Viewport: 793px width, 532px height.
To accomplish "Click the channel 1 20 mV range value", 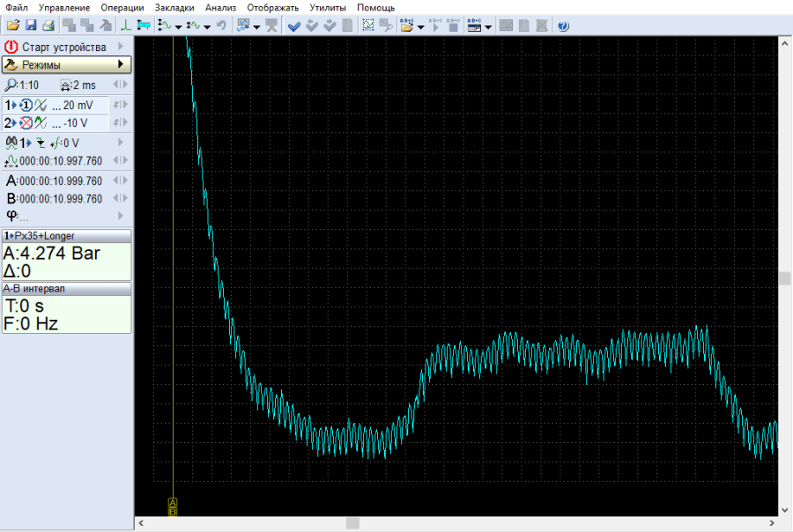I will pyautogui.click(x=78, y=105).
